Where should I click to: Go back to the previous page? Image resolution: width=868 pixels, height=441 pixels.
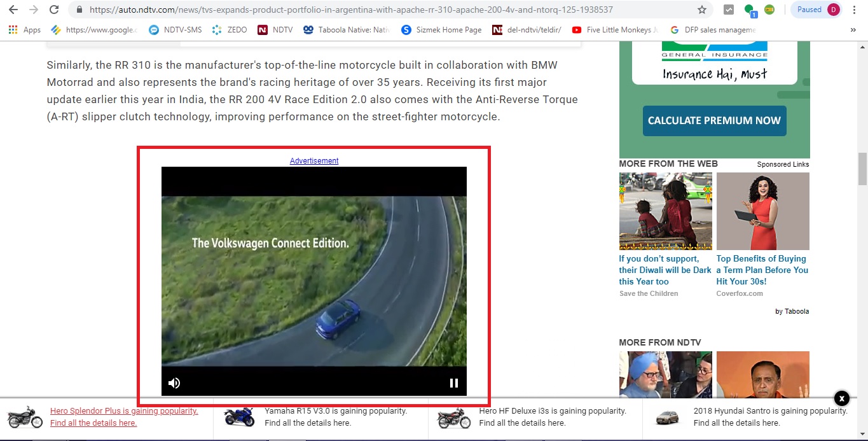[x=13, y=10]
